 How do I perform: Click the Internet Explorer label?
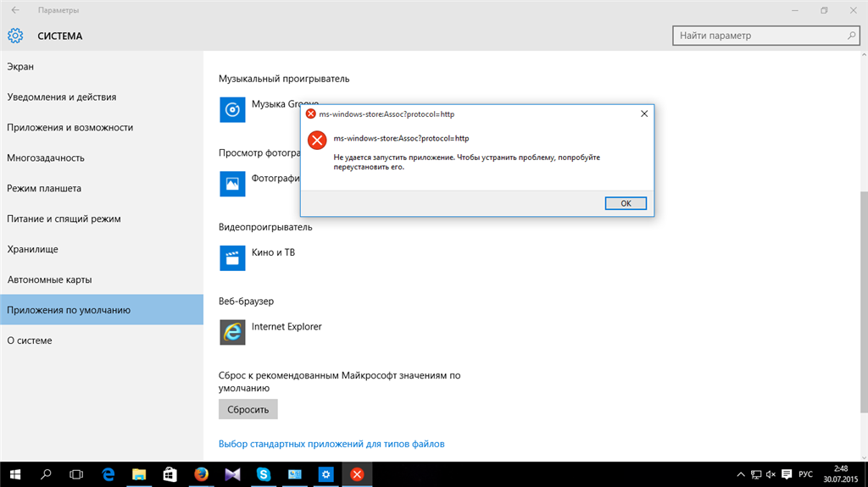point(287,327)
